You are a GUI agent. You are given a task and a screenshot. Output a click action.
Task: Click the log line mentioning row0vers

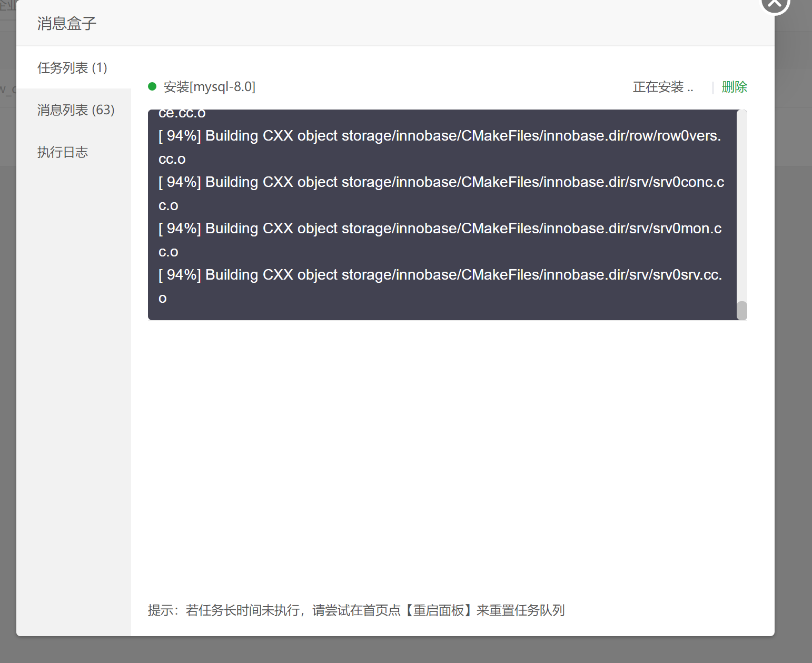(440, 147)
